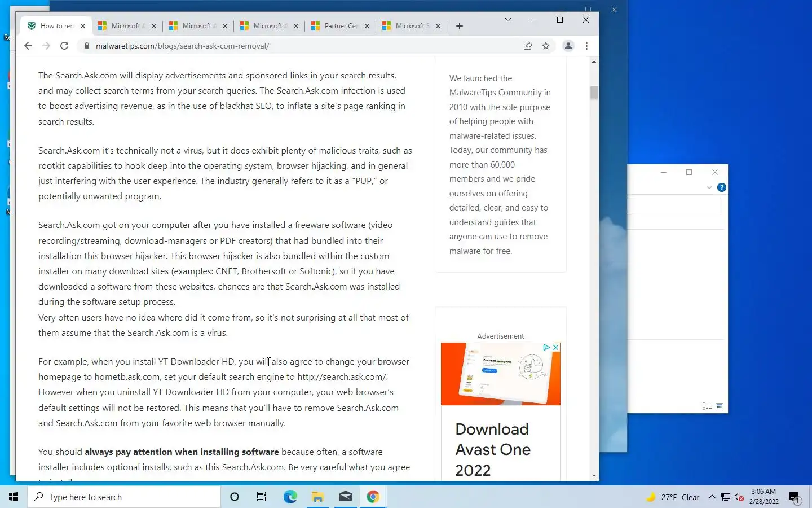Click the 'Download Avast One 2022' ad text
The height and width of the screenshot is (508, 812).
[x=493, y=450]
